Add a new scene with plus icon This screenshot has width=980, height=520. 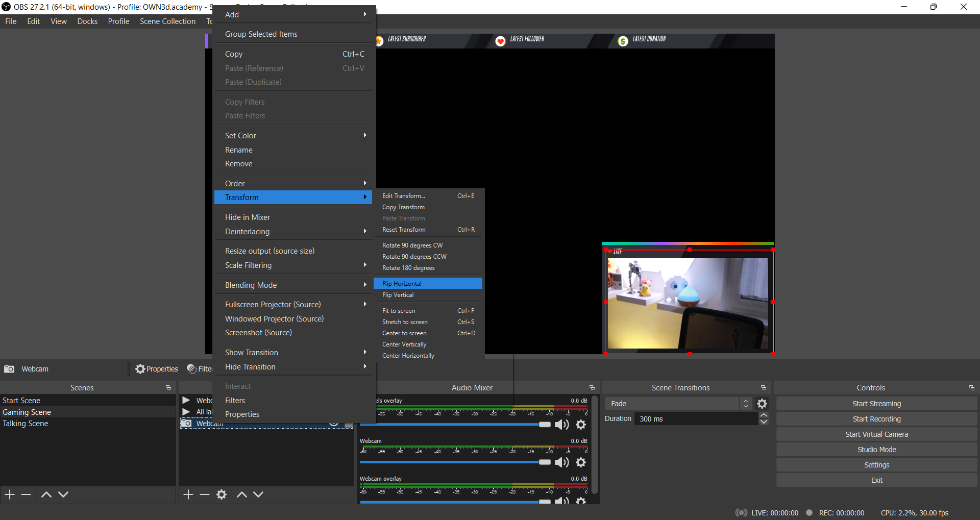click(10, 494)
